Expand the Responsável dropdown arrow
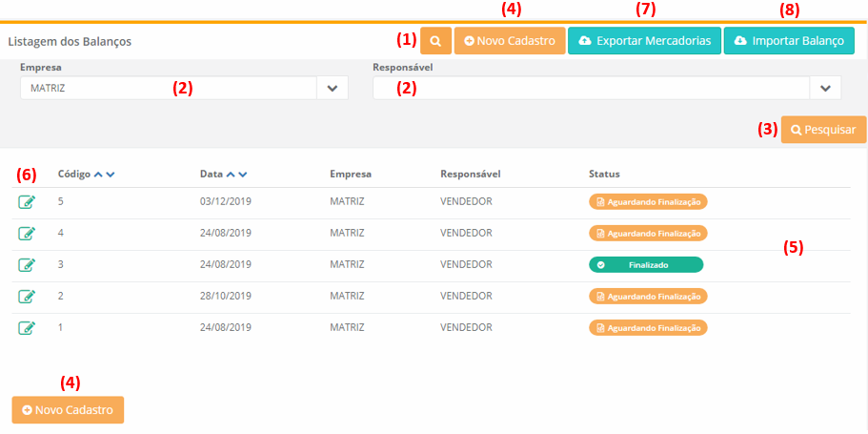The height and width of the screenshot is (434, 868). click(x=825, y=88)
